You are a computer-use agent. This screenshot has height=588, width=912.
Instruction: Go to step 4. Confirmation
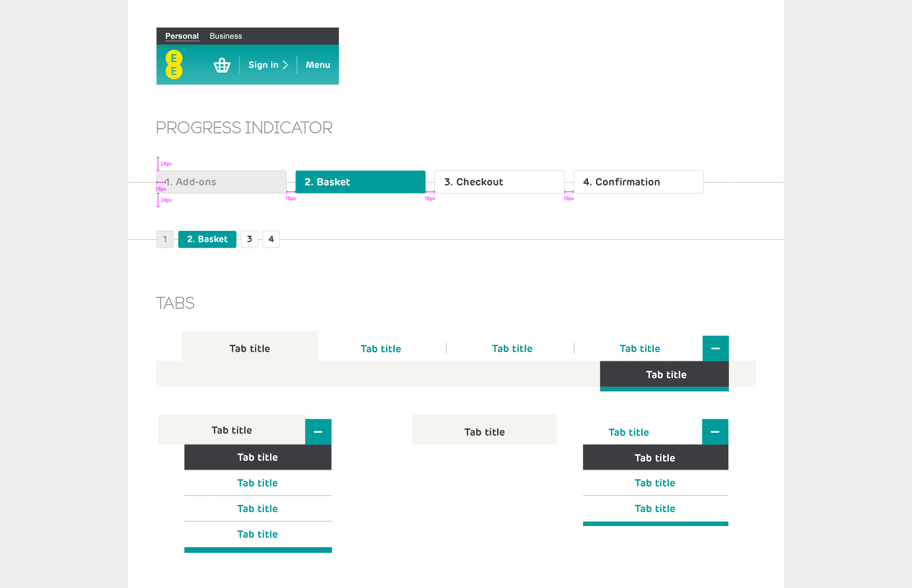[638, 182]
